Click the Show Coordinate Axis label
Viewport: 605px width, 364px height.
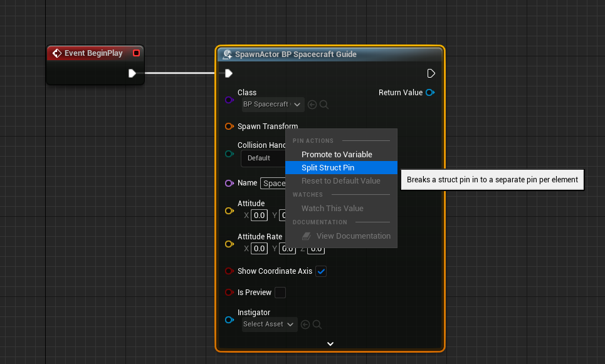pyautogui.click(x=275, y=271)
